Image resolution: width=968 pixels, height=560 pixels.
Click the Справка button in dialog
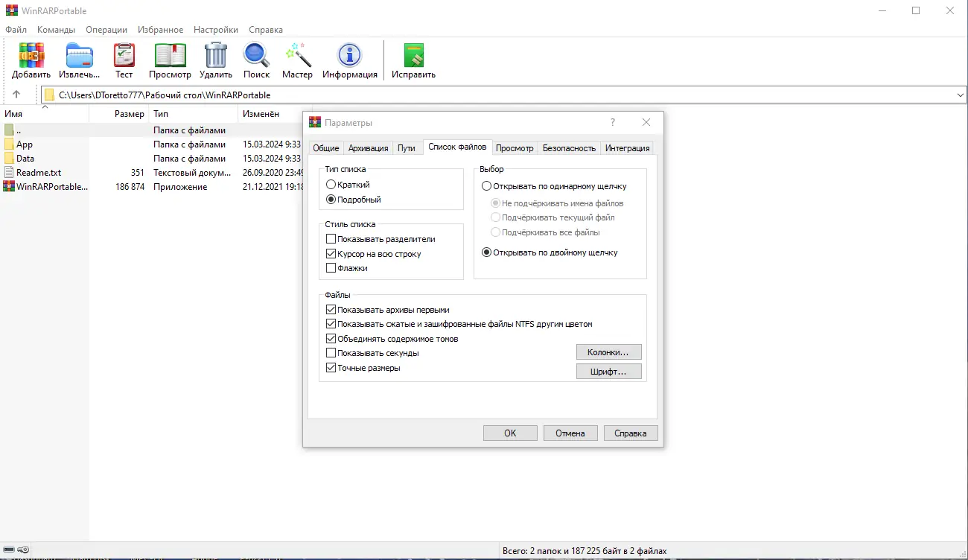pyautogui.click(x=631, y=433)
